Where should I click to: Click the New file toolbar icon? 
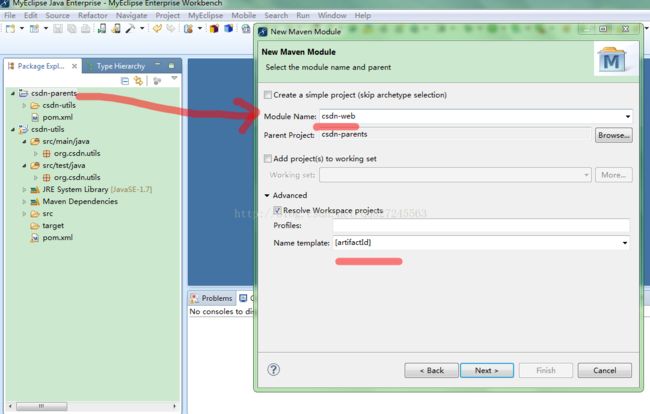click(10, 29)
